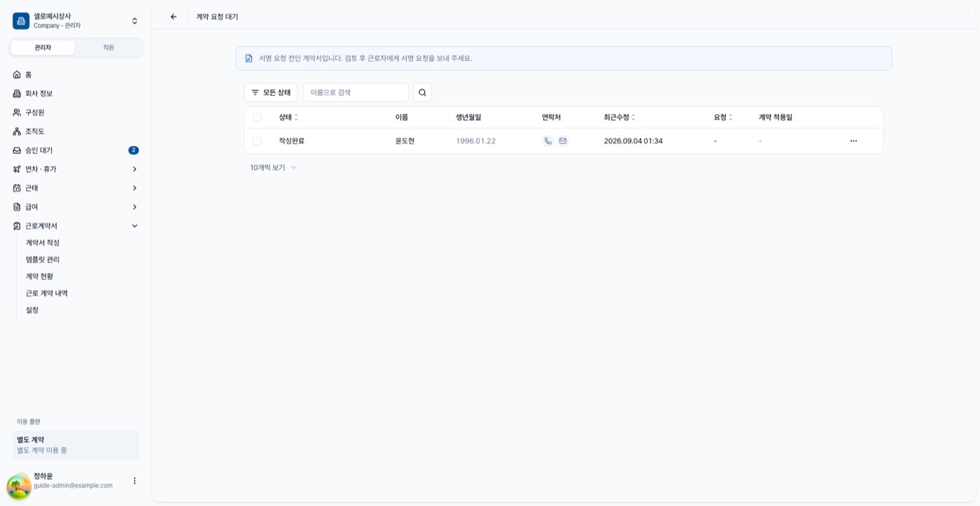Switch to the 직원 mode tab
The width and height of the screenshot is (980, 506).
tap(108, 48)
